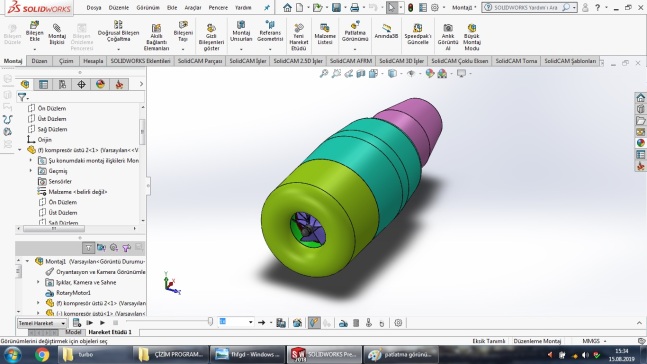
Task: Open Motion Study Properties gear icon
Action: (398, 323)
